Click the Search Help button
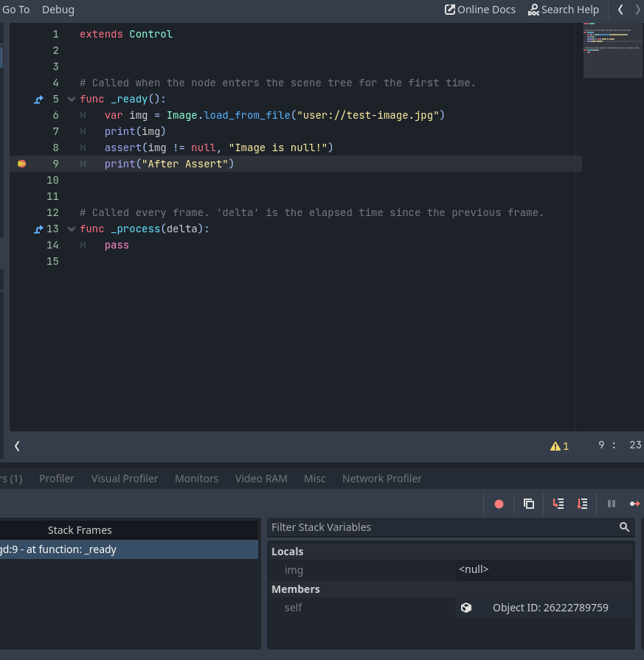The height and width of the screenshot is (660, 644). [x=564, y=10]
